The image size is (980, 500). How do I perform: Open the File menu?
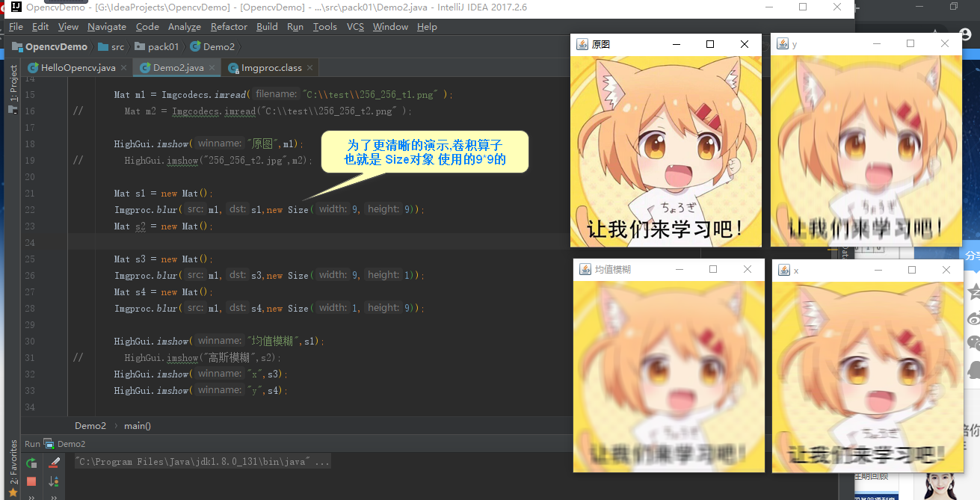coord(16,26)
